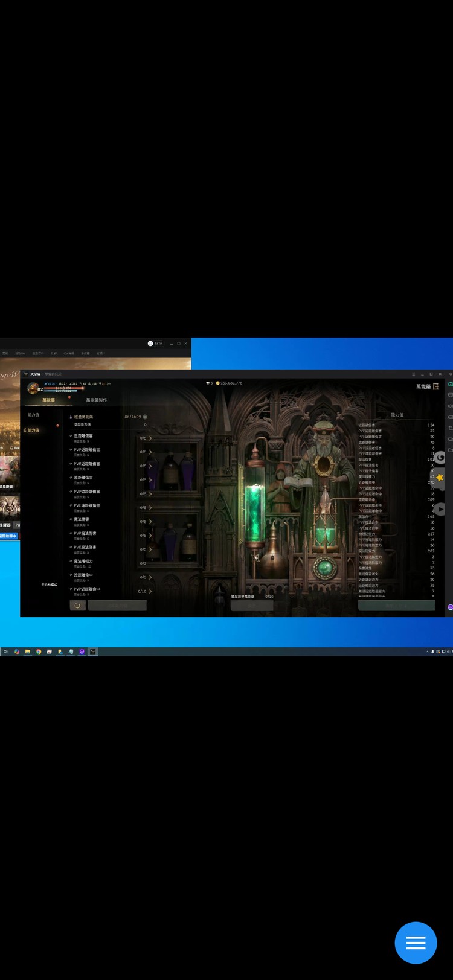
Task: Click the reset circular arrow button
Action: tap(77, 605)
